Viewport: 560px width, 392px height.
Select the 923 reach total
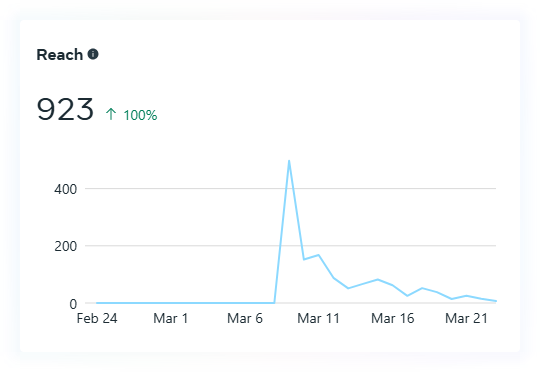tap(65, 109)
